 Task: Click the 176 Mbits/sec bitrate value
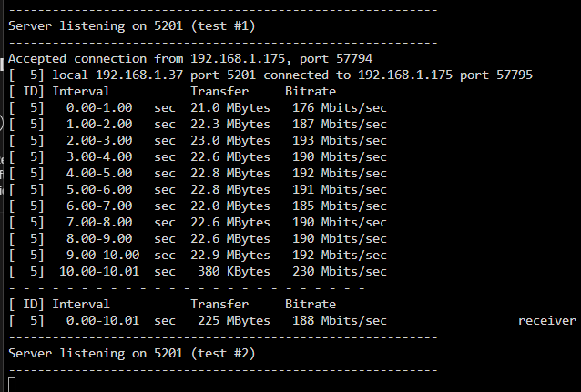click(x=340, y=107)
